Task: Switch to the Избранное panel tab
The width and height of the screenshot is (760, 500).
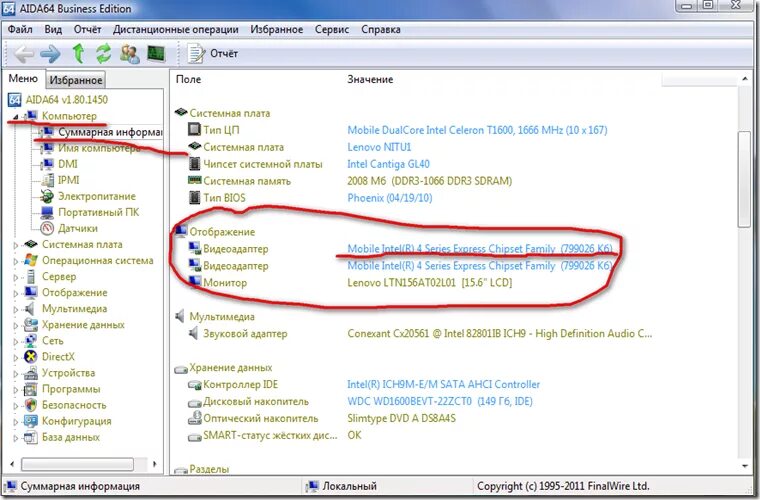Action: pyautogui.click(x=76, y=80)
